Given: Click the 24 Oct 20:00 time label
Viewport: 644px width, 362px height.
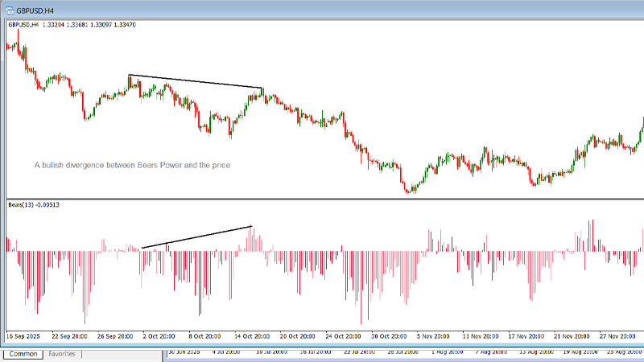Looking at the screenshot, I should pyautogui.click(x=343, y=336).
